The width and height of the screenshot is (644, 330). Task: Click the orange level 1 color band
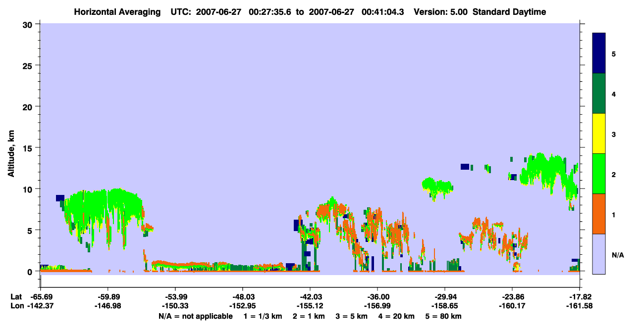[599, 214]
